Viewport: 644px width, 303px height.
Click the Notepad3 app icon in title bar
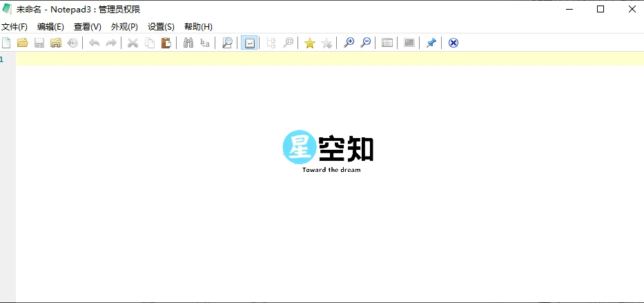(7, 9)
